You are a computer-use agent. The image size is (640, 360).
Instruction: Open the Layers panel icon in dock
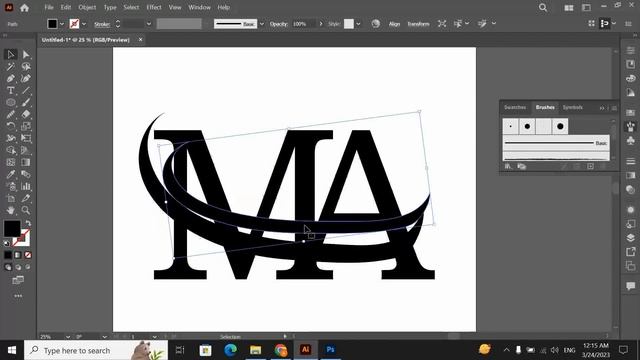click(x=631, y=238)
